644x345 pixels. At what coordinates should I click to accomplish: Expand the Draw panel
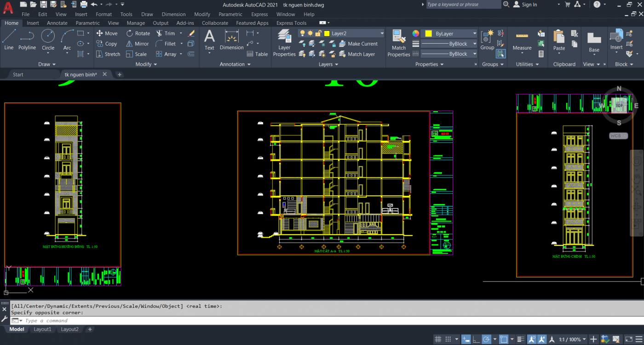coord(46,64)
